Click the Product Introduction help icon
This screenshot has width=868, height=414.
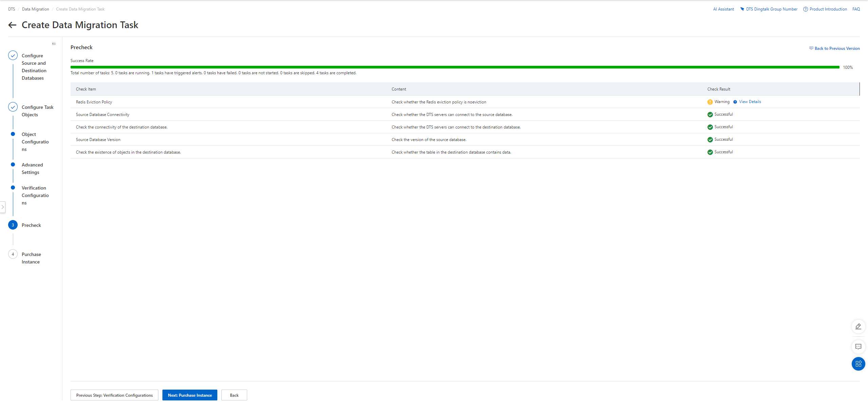[806, 9]
